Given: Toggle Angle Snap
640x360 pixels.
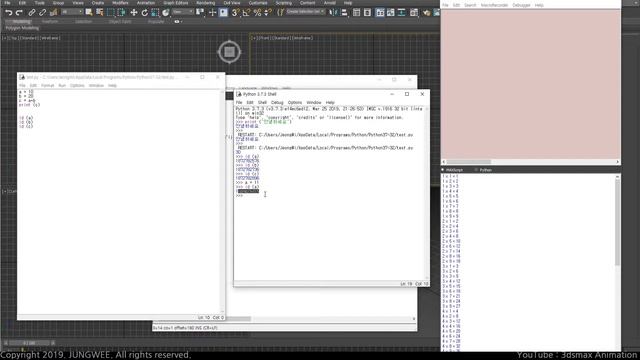Looking at the screenshot, I should pyautogui.click(x=246, y=13).
